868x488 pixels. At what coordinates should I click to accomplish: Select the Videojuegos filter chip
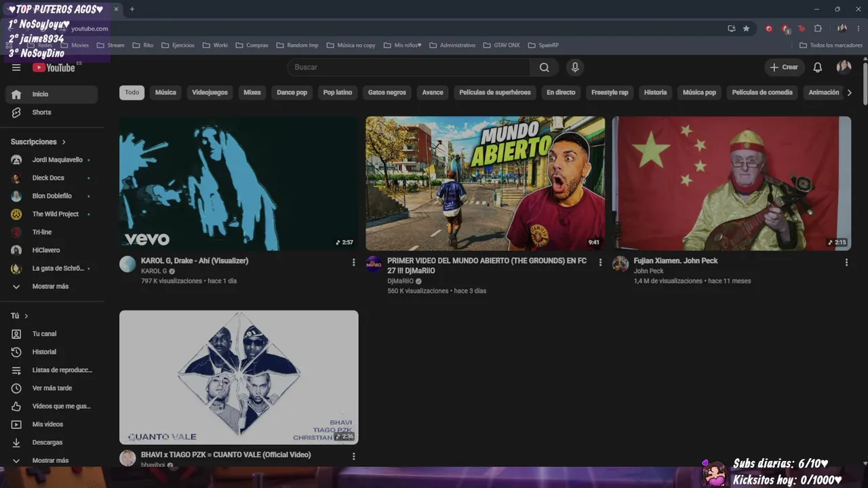pos(210,93)
